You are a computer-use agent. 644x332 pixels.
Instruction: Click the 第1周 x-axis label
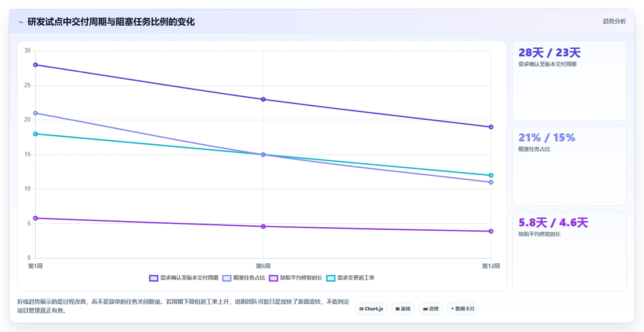tap(35, 266)
